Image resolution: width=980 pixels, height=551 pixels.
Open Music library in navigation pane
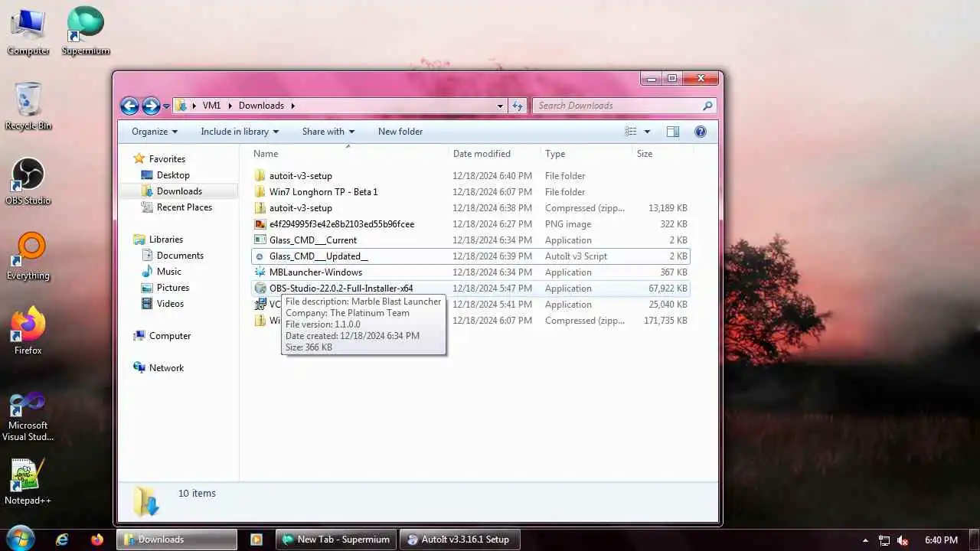(162, 272)
